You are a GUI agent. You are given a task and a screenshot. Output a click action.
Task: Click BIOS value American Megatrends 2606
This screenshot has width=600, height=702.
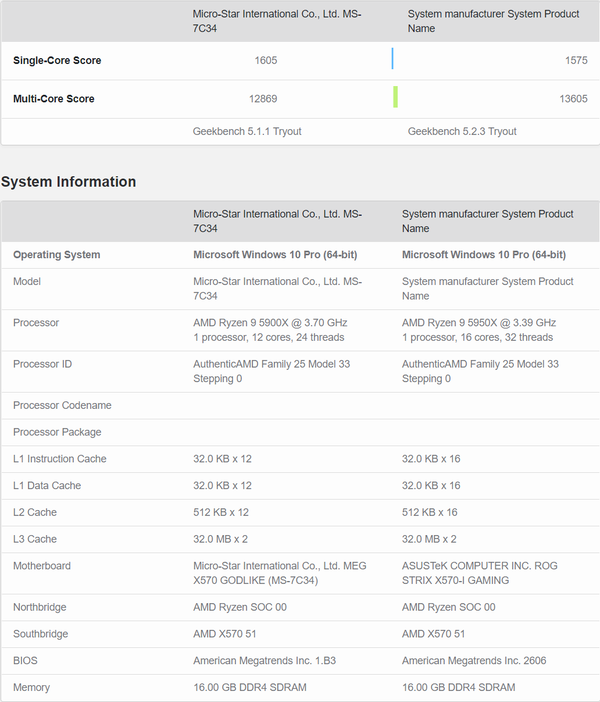point(474,661)
